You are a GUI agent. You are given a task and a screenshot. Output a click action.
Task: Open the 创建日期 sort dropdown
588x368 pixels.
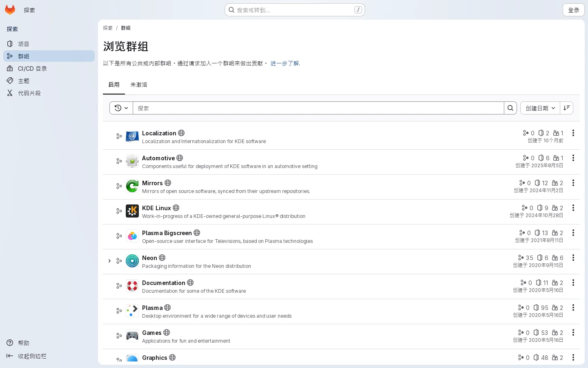coord(540,108)
